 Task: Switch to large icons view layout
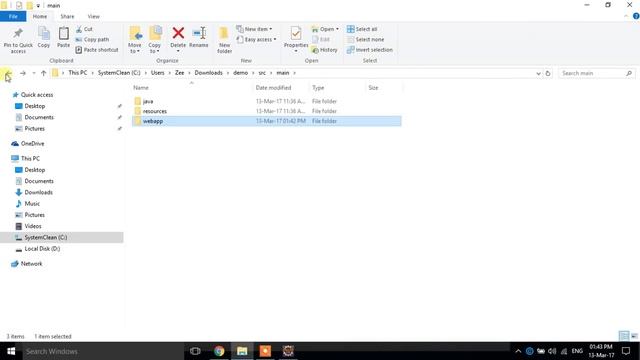[x=634, y=336]
